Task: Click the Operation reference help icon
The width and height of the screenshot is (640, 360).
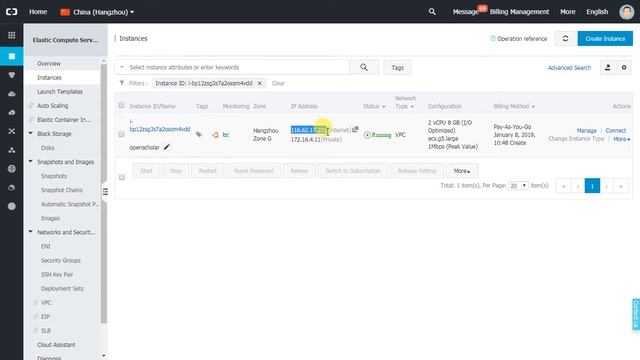Action: pyautogui.click(x=493, y=38)
